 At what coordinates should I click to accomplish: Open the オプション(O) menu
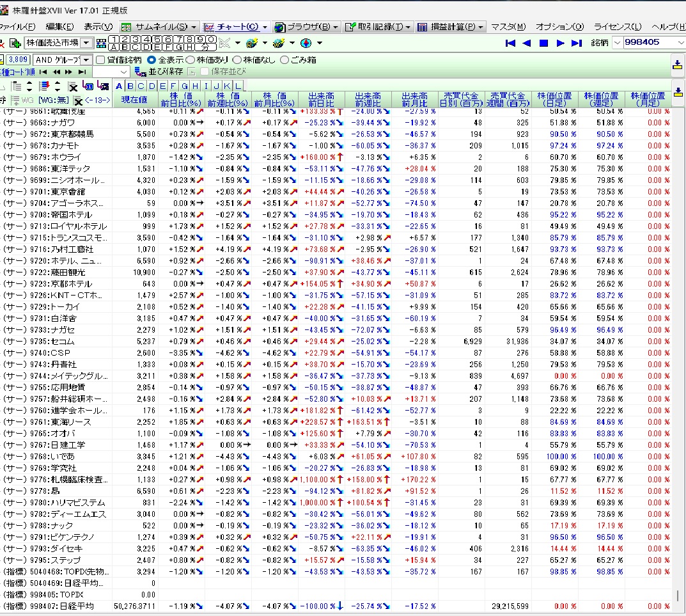pyautogui.click(x=559, y=27)
